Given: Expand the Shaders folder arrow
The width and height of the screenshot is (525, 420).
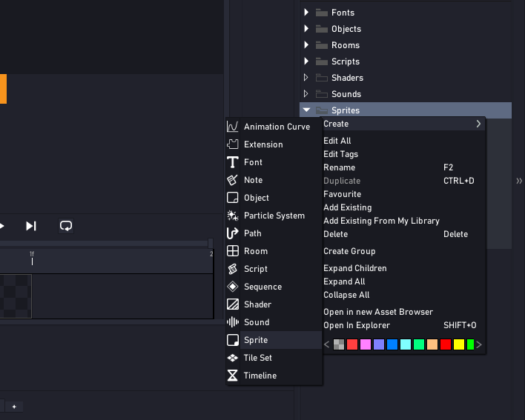Looking at the screenshot, I should pos(306,78).
